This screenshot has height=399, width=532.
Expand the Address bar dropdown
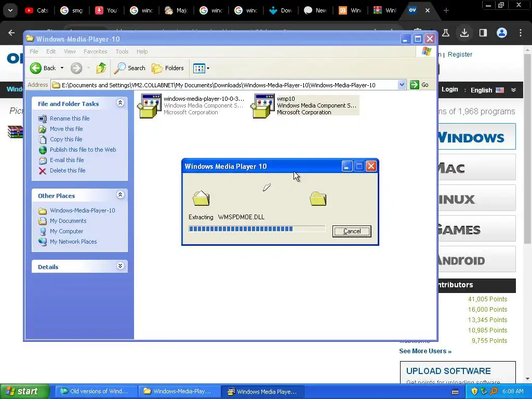point(402,85)
